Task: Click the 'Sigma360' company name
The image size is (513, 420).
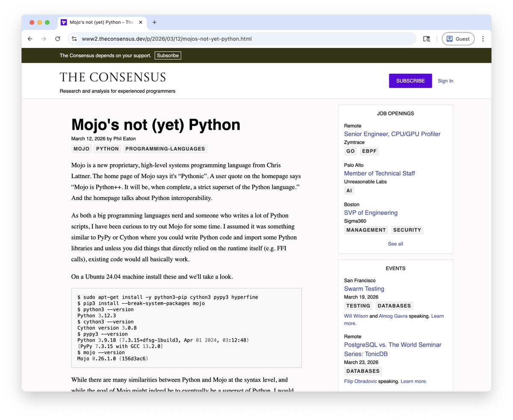Action: coord(356,221)
